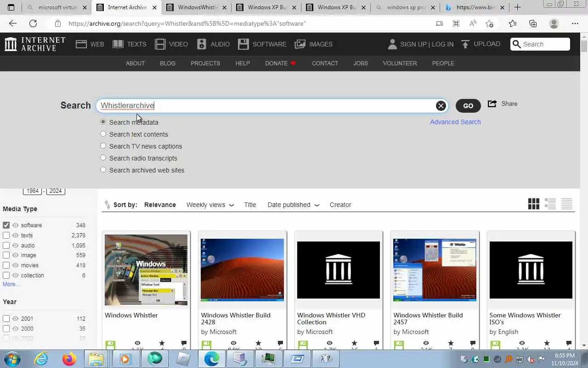This screenshot has width=588, height=368.
Task: Click the Edge taskbar icon
Action: click(x=211, y=359)
